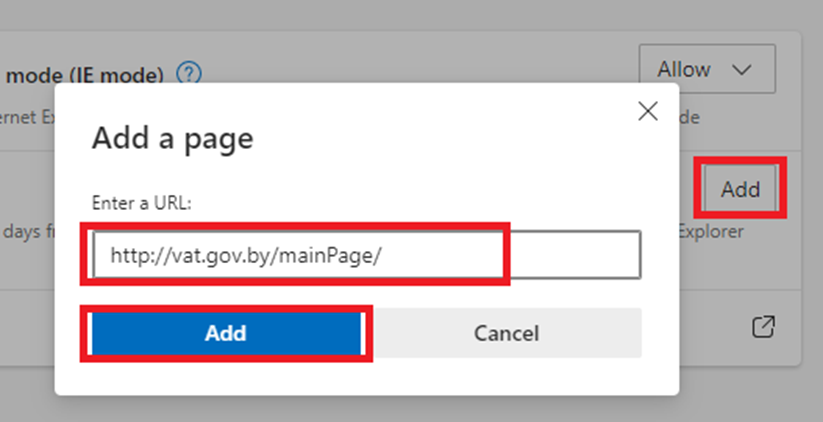Viewport: 823px width, 422px height.
Task: Click the "Add a page" dialog title
Action: (173, 138)
